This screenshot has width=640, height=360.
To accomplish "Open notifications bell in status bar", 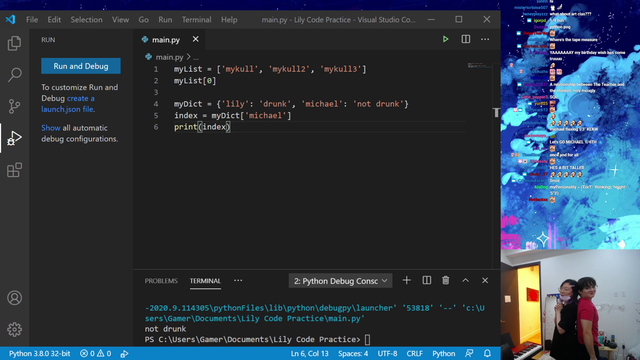I will point(487,353).
